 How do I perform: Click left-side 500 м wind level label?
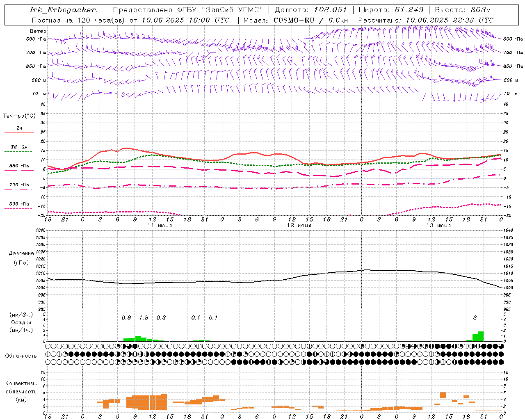tap(39, 80)
